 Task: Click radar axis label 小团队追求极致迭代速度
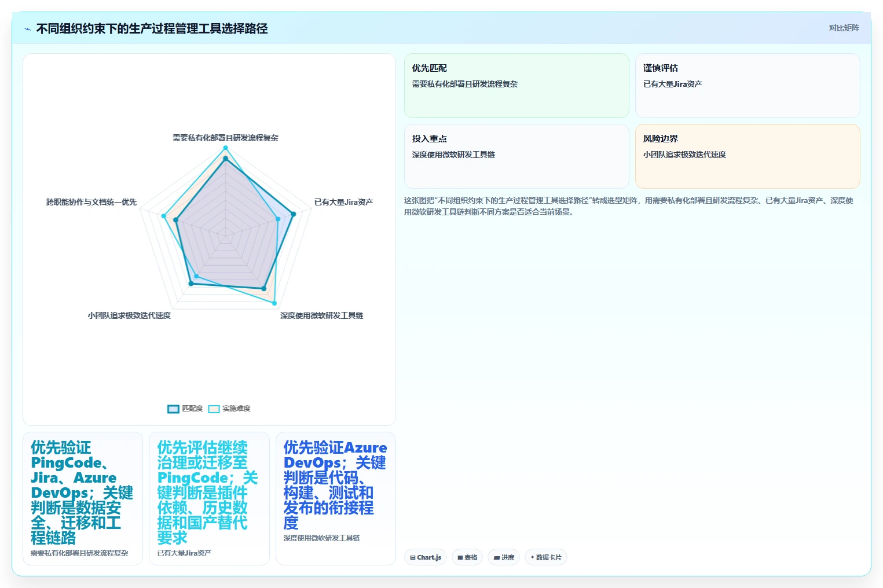(129, 315)
